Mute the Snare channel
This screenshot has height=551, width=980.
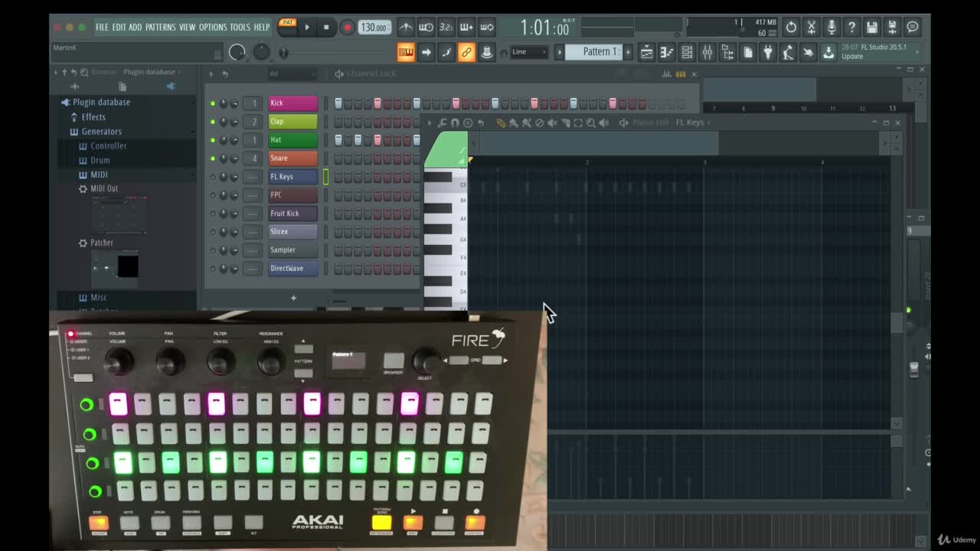pos(213,158)
